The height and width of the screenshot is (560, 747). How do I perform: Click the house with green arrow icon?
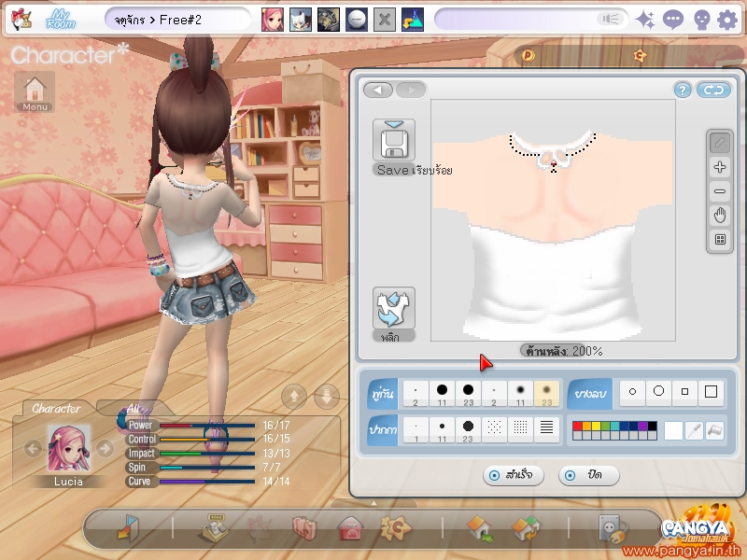click(x=480, y=528)
